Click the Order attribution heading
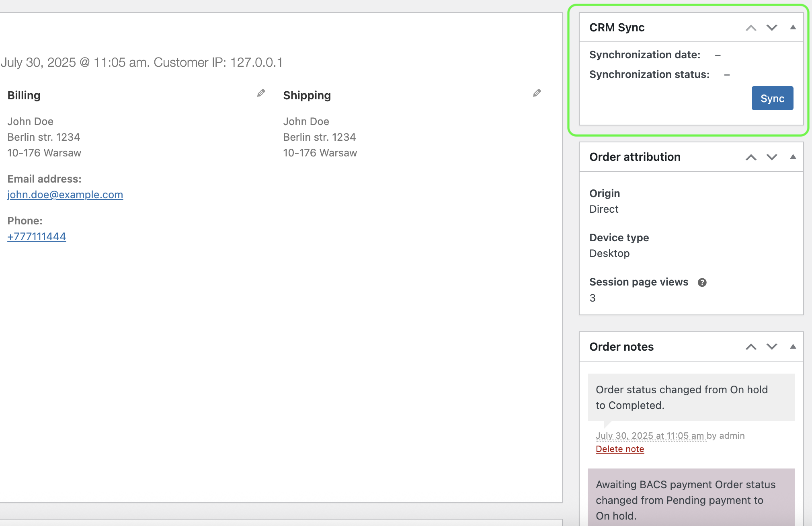 (634, 157)
